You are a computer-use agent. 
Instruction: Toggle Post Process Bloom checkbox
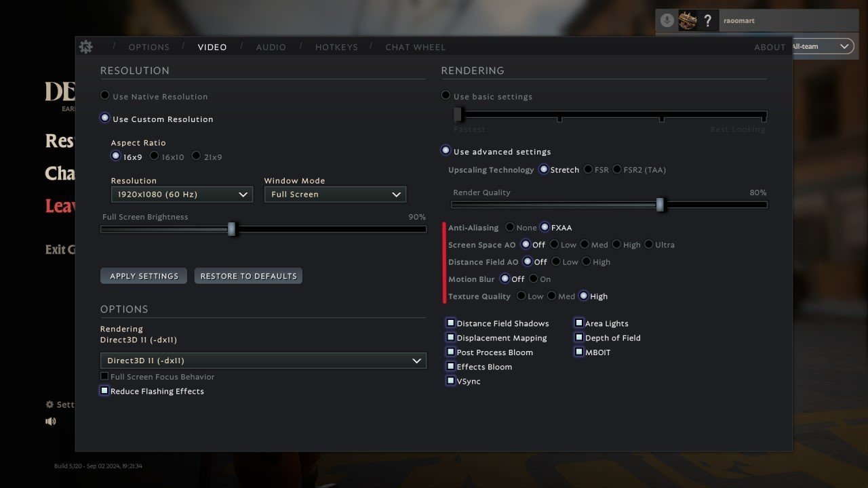[450, 352]
